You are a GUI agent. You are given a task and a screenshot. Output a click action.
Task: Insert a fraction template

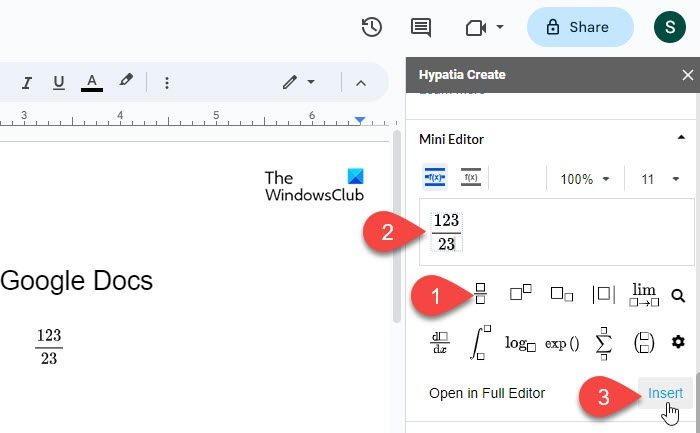480,294
